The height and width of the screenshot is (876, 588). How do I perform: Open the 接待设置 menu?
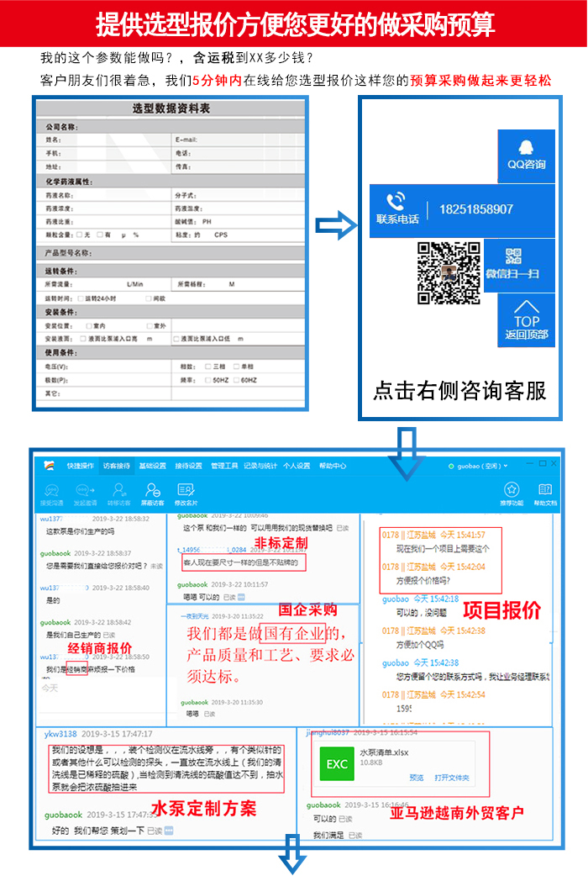(x=188, y=466)
